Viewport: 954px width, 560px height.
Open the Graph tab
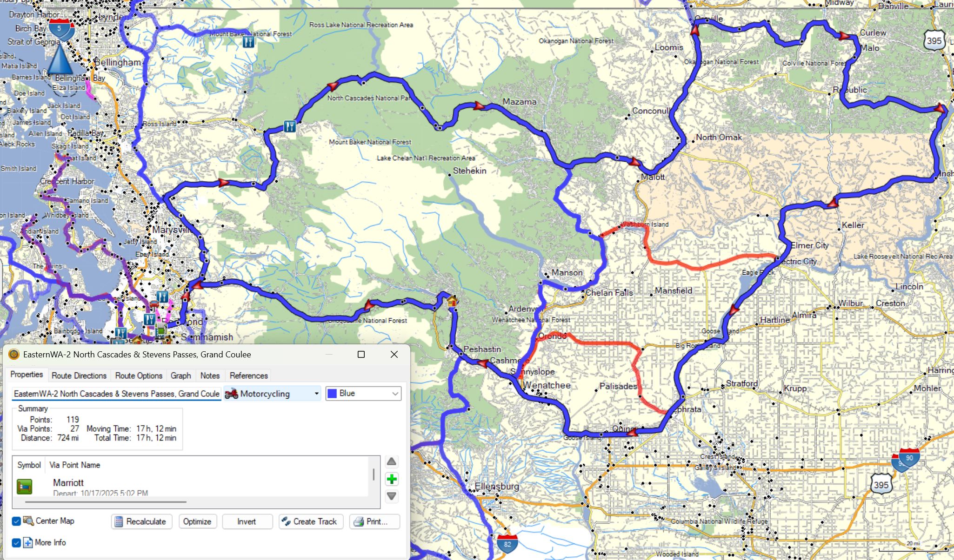(180, 376)
